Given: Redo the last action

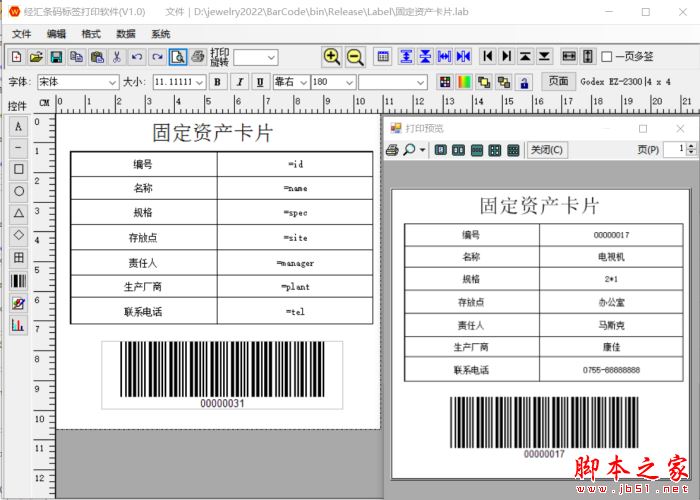Looking at the screenshot, I should (x=157, y=57).
